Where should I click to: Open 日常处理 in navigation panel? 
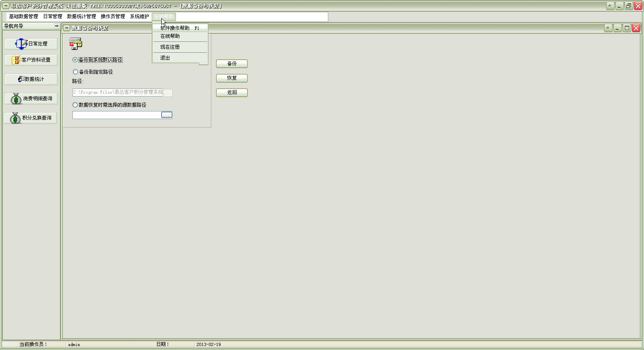click(x=31, y=43)
